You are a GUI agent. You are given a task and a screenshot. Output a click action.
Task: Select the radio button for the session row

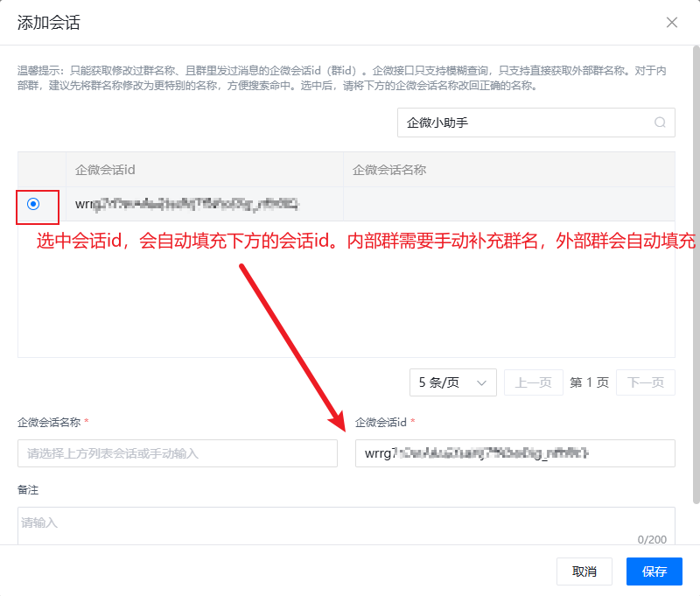[33, 204]
